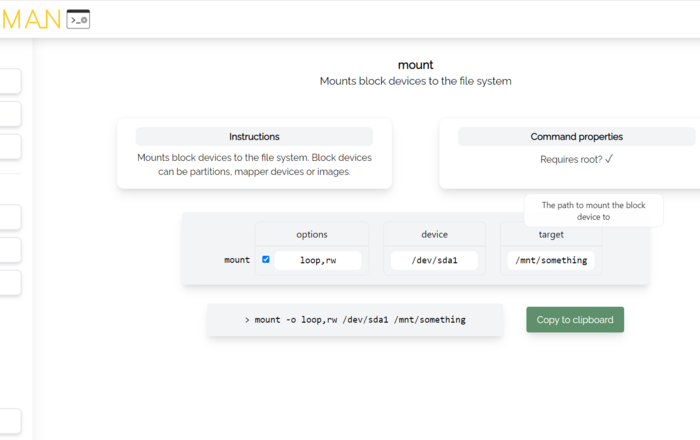Click the loop,rw options input field

pos(317,260)
